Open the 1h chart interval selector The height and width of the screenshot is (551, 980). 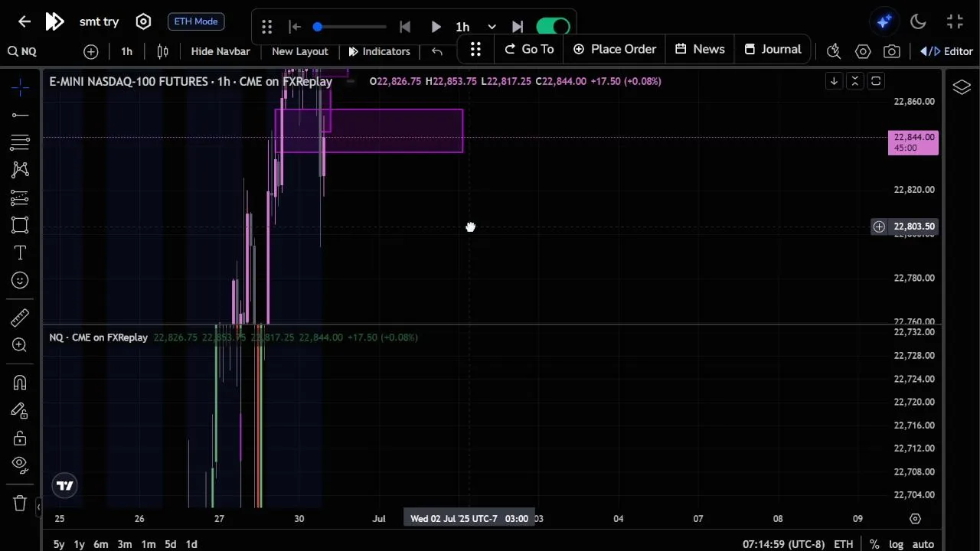[x=126, y=51]
